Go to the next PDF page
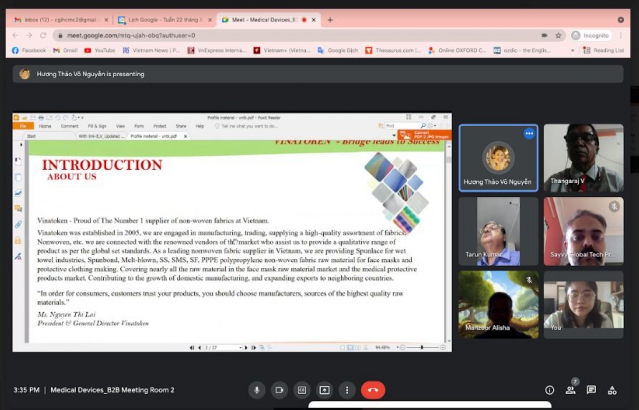 click(246, 348)
